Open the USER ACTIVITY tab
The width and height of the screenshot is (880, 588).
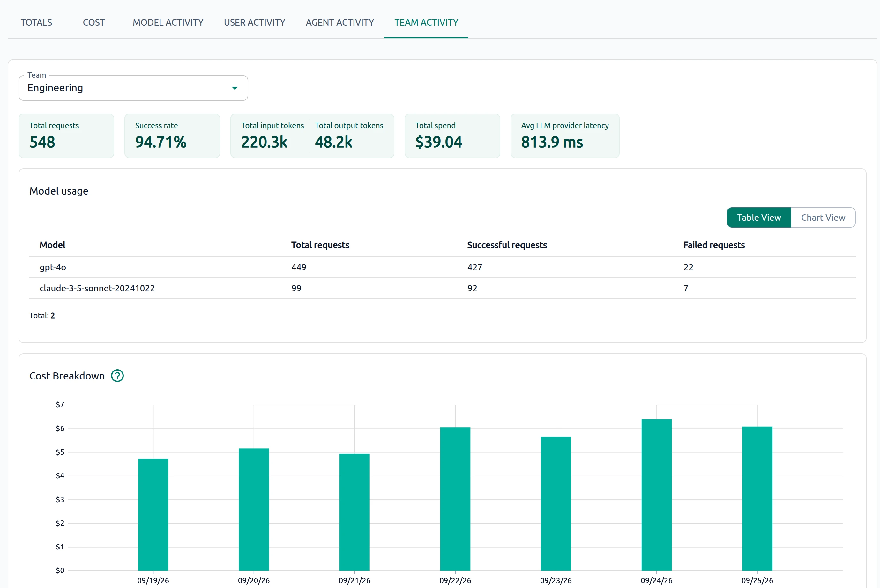254,23
